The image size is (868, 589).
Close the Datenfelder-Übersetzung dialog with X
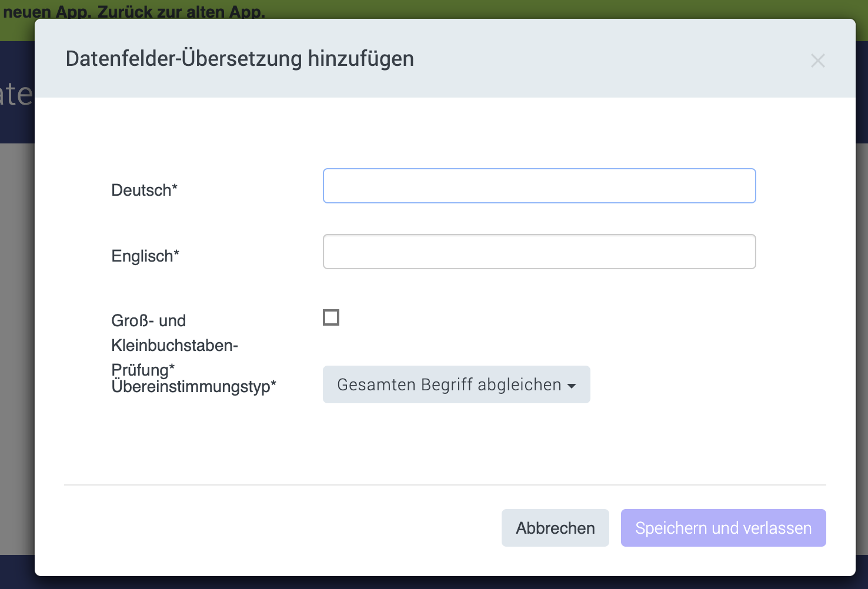817,61
